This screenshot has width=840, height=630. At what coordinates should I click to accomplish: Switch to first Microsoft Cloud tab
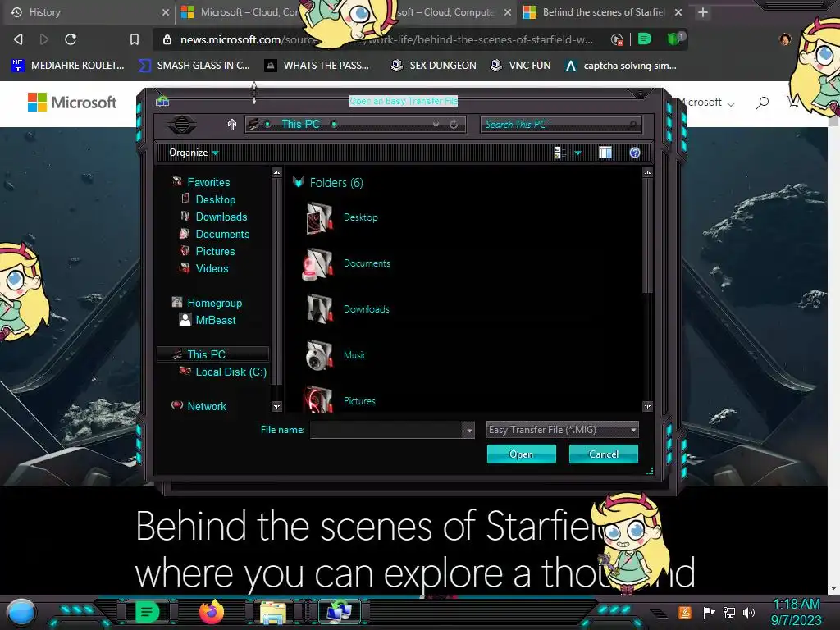pyautogui.click(x=240, y=12)
